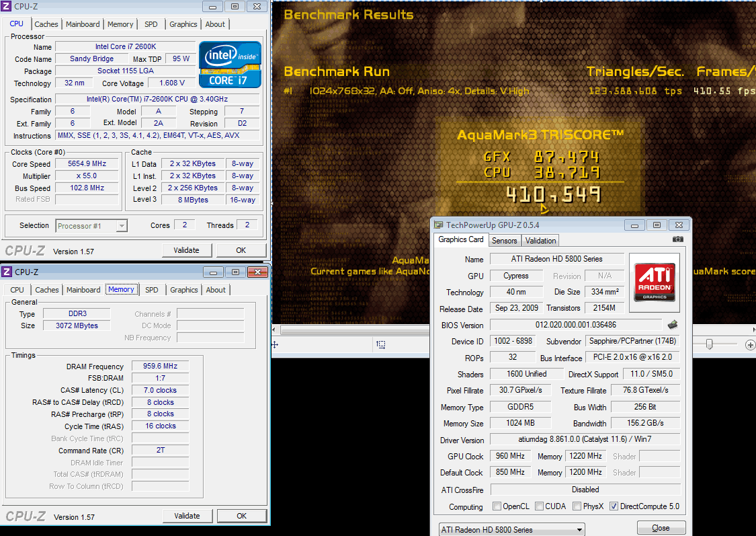Image resolution: width=756 pixels, height=536 pixels.
Task: Click the crop selection icon in viewer toolbar
Action: (x=381, y=344)
